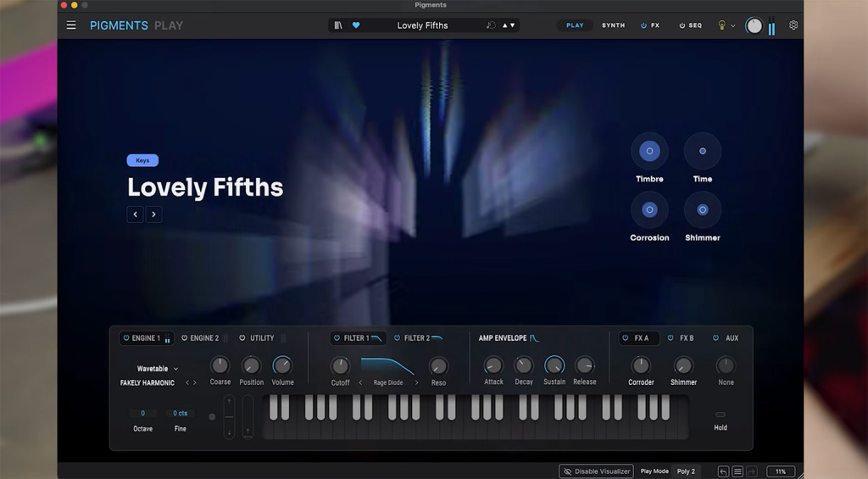Toggle Engine 1 power button
This screenshot has width=868, height=479.
(x=126, y=337)
